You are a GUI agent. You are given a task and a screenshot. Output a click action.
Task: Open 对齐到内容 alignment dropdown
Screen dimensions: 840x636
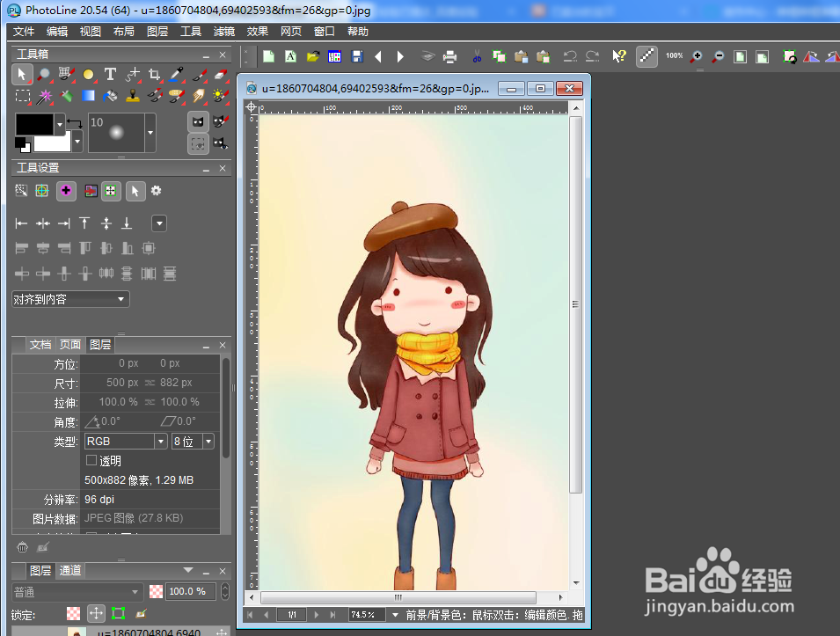[x=70, y=299]
